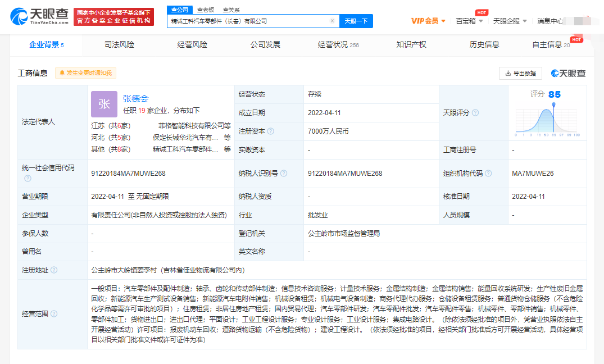Click help icon beside 经营范围
This screenshot has width=604, height=364.
[x=54, y=313]
